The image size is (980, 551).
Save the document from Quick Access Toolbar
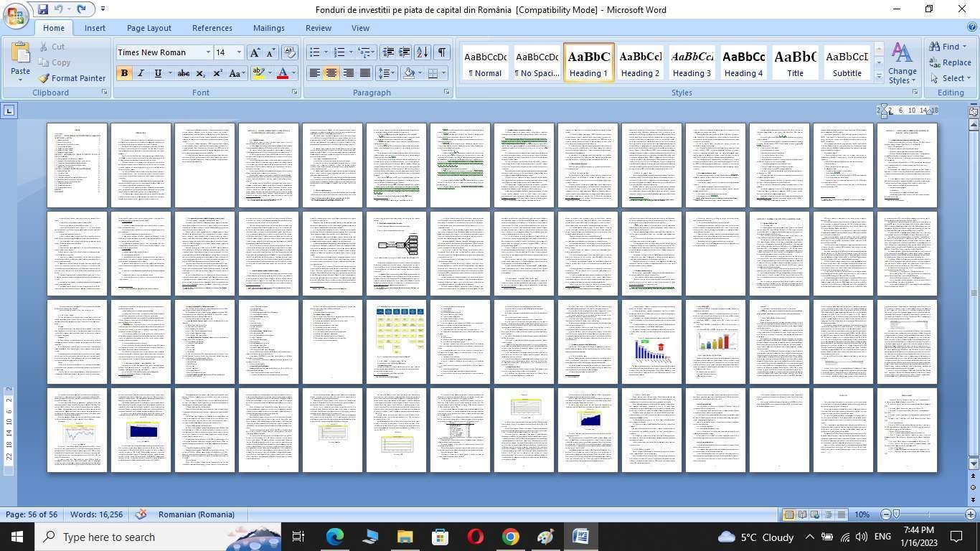click(43, 9)
